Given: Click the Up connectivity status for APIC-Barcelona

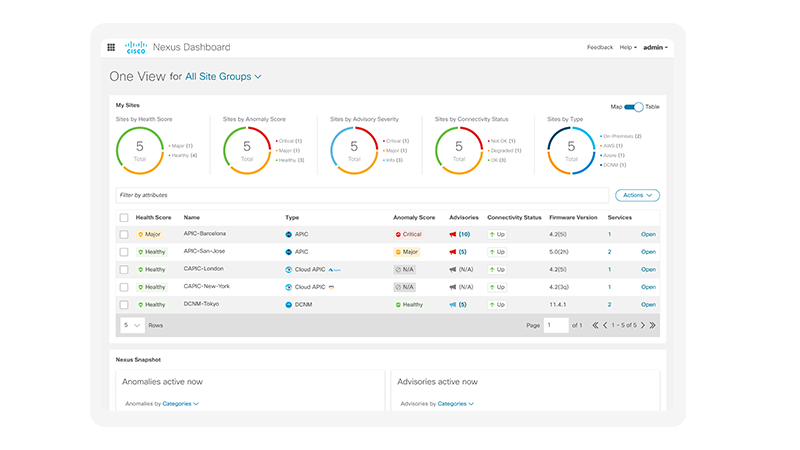Looking at the screenshot, I should point(497,235).
